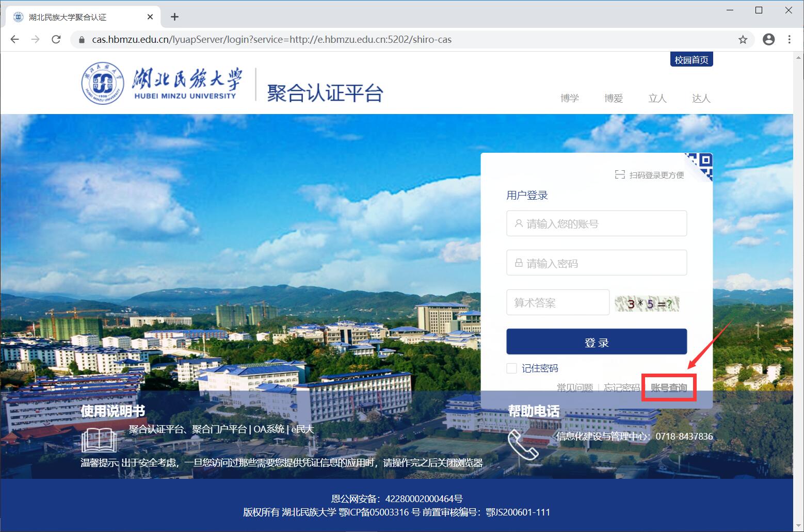Reload the page with refresh icon

pos(56,39)
